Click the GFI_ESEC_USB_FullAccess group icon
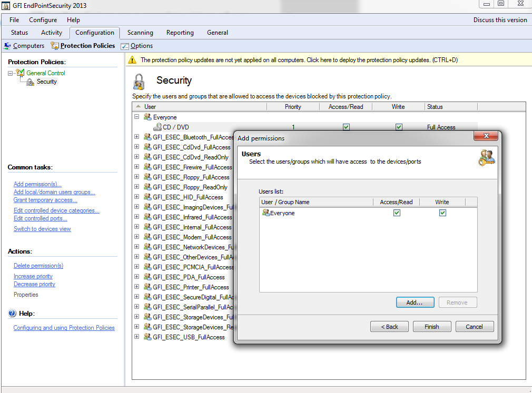Screen dimensions: 532x393 (147, 337)
